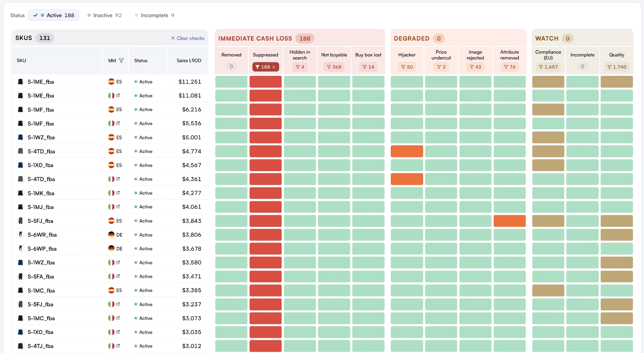This screenshot has height=353, width=644.
Task: Click the $3,806 sales value
Action: [192, 235]
